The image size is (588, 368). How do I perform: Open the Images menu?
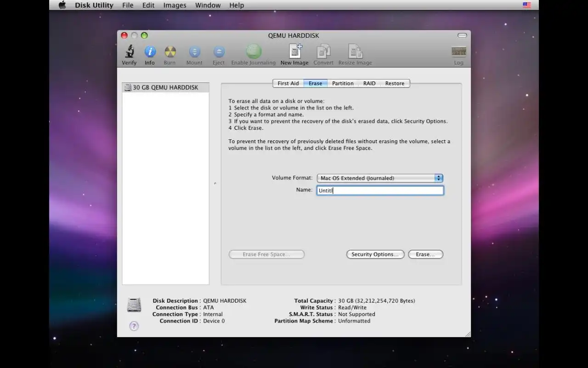[x=175, y=5]
